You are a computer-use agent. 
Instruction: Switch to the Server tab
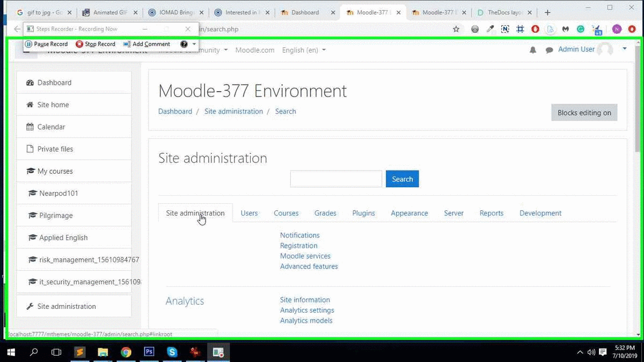[453, 213]
